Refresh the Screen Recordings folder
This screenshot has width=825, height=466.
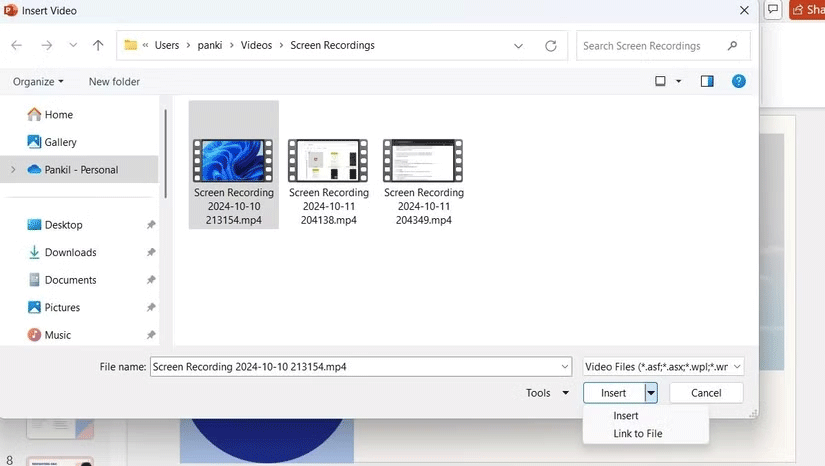click(x=550, y=45)
